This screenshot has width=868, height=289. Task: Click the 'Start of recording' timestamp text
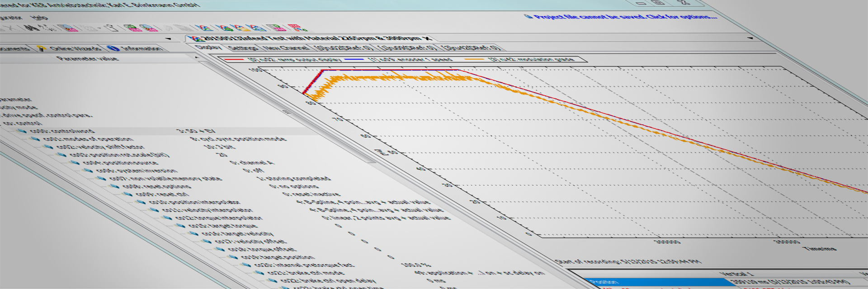[x=628, y=261]
